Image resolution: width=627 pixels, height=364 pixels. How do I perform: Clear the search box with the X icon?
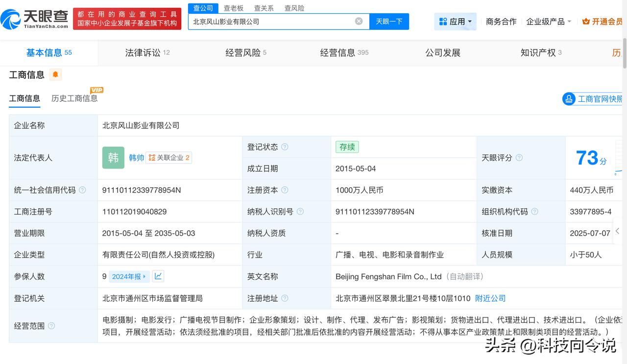pos(359,21)
